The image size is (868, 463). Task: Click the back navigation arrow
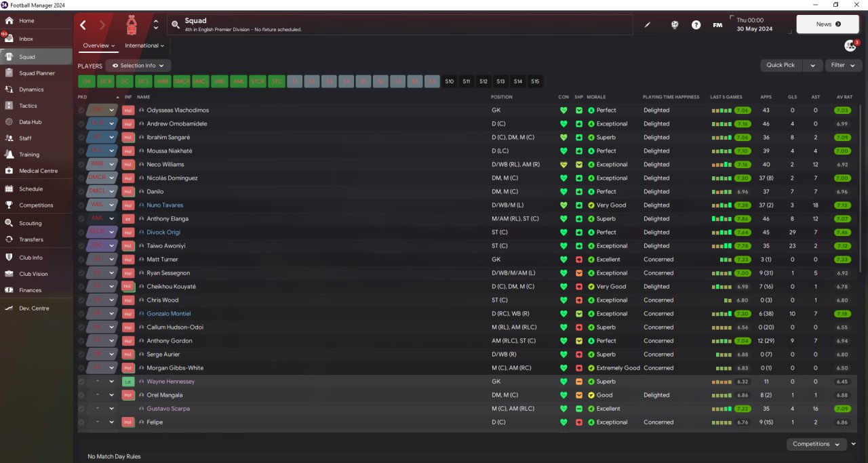point(83,25)
